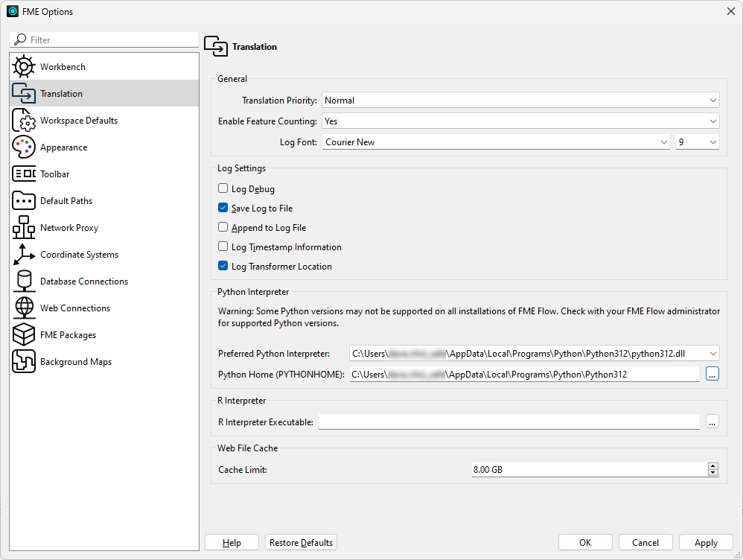Go to Network Proxy page
743x560 pixels.
104,228
